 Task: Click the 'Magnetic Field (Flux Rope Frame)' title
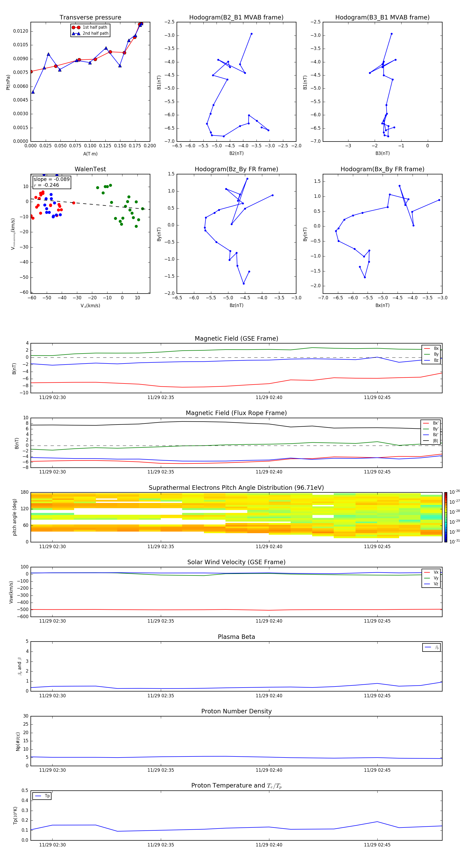pyautogui.click(x=236, y=413)
